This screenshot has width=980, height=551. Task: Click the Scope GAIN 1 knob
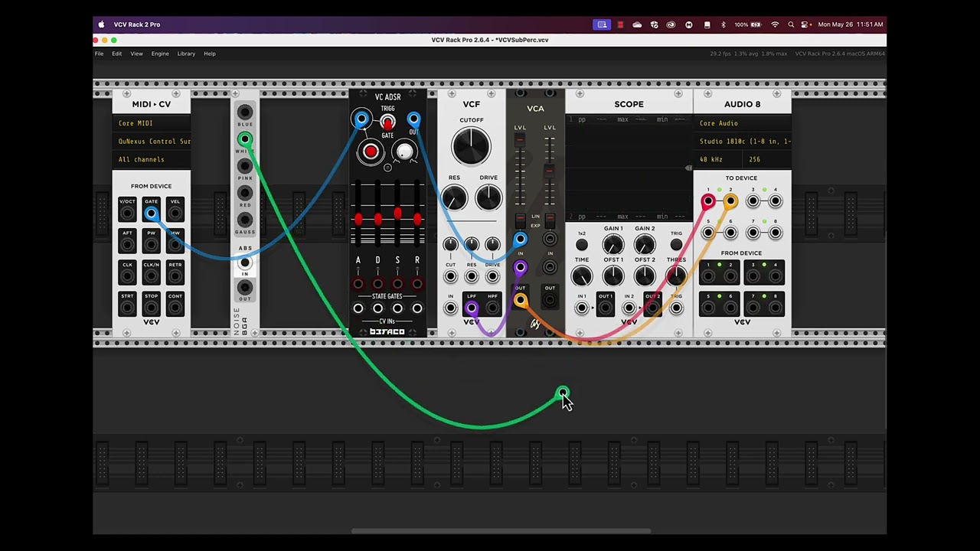click(613, 245)
